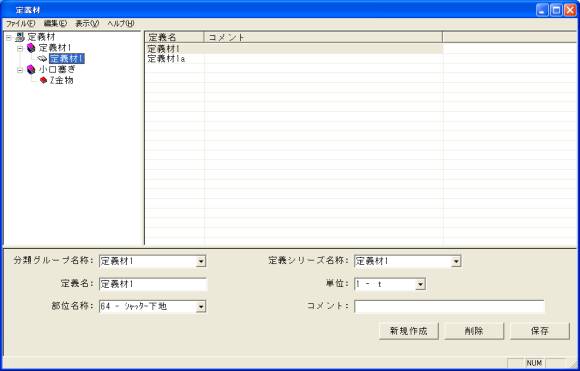Click the magenta cube icon beside 小口塞ぎ

tap(31, 69)
